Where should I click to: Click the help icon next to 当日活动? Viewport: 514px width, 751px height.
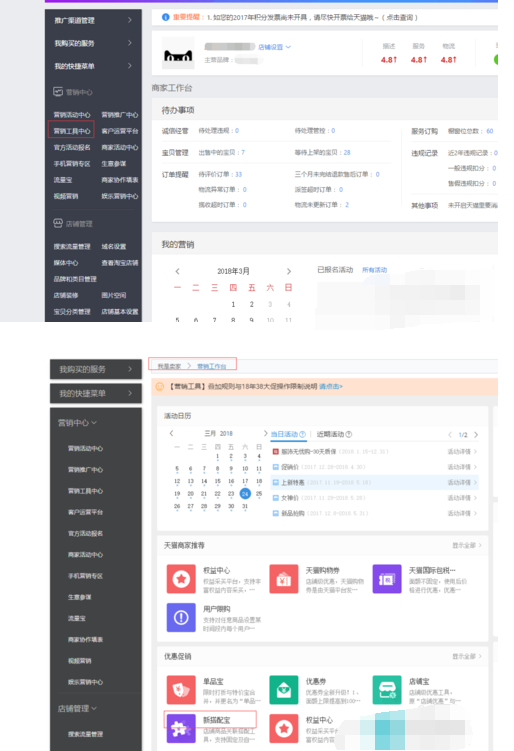tap(302, 434)
